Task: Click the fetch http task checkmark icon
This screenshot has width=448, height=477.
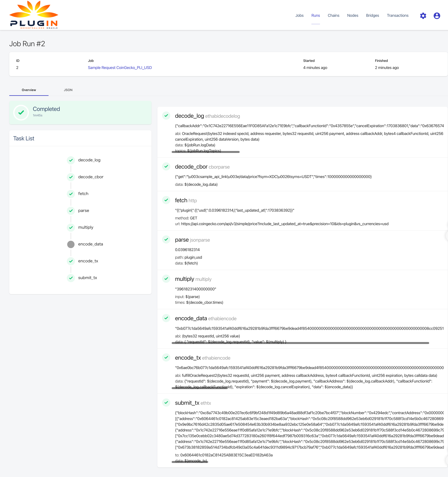Action: (x=166, y=200)
